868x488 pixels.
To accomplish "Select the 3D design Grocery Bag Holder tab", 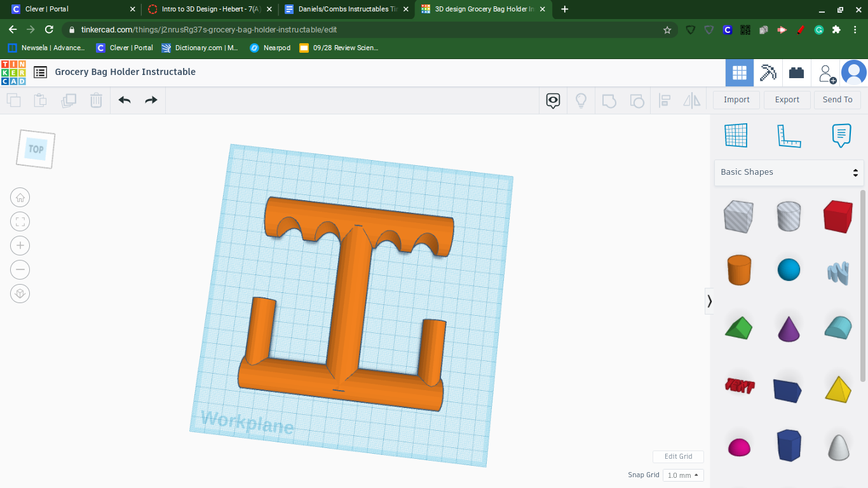I will [484, 10].
